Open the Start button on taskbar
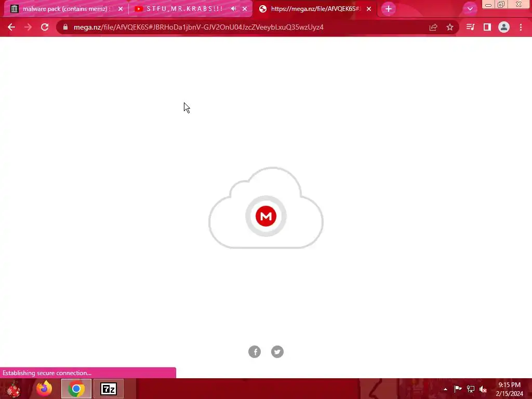Screen dimensions: 532x399 pos(14,389)
